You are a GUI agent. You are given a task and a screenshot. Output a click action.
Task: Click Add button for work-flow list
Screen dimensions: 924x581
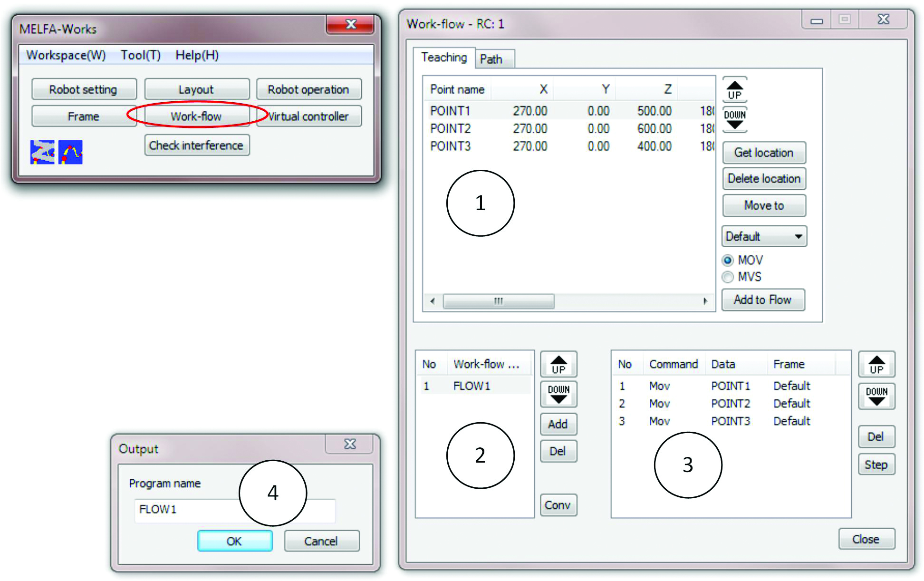click(x=558, y=424)
